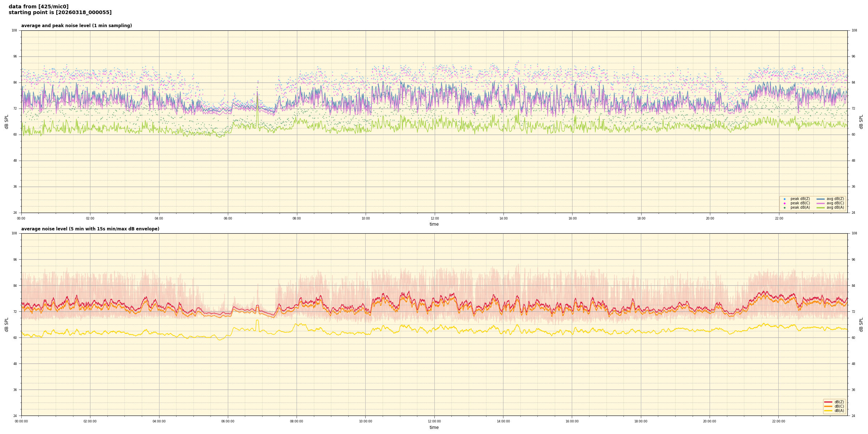
Task: Click the peak dB(Z) blue dot legend marker
Action: pyautogui.click(x=784, y=199)
